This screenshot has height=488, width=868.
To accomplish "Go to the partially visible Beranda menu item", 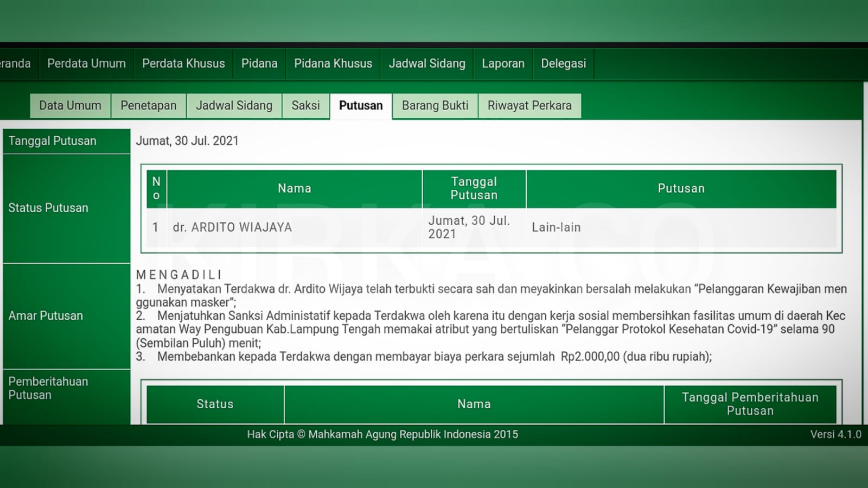I will coord(15,64).
